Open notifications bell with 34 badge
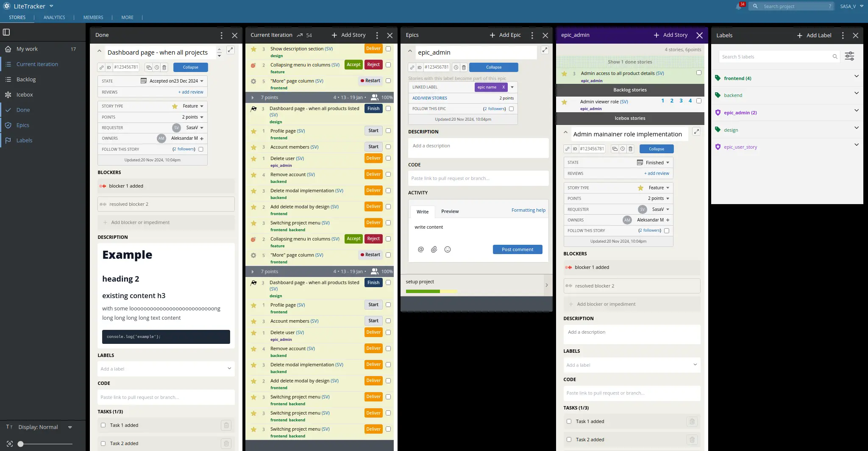 point(739,6)
